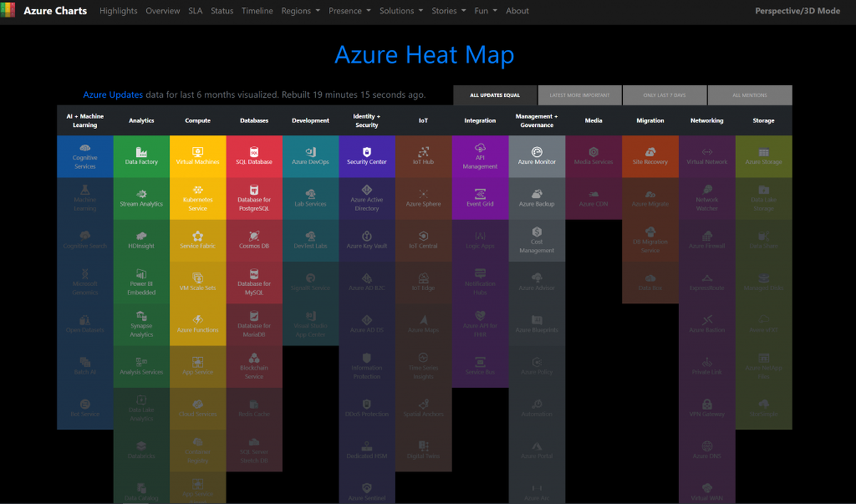Expand the Regions dropdown menu
This screenshot has width=856, height=504.
click(x=300, y=11)
